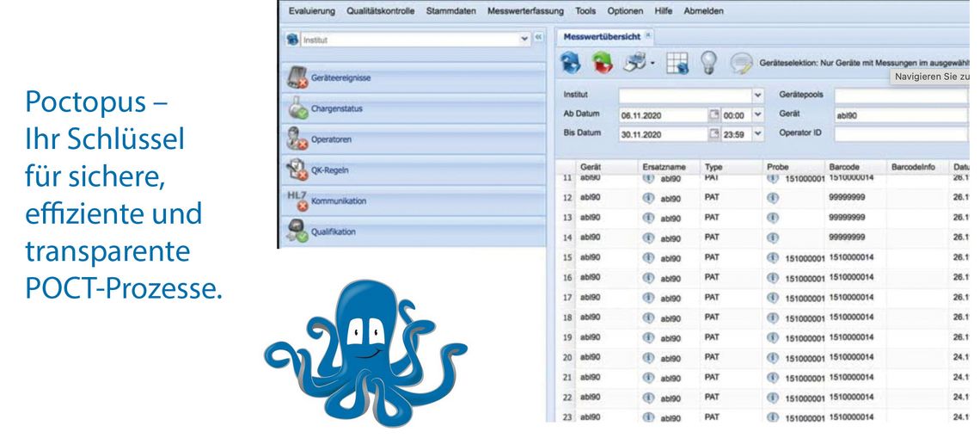This screenshot has height=438, width=980.
Task: Open the Hilfe menu
Action: [x=664, y=10]
